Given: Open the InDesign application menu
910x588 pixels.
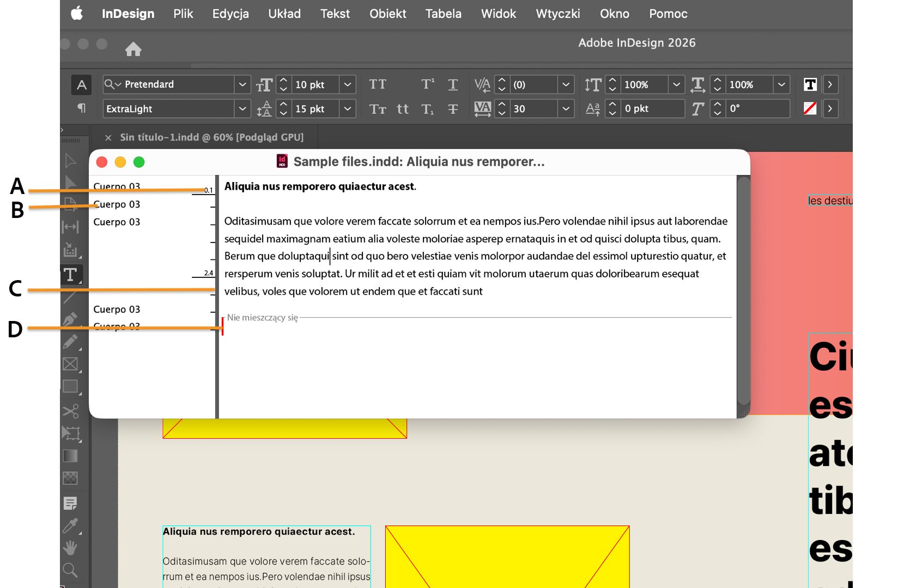Looking at the screenshot, I should tap(128, 14).
